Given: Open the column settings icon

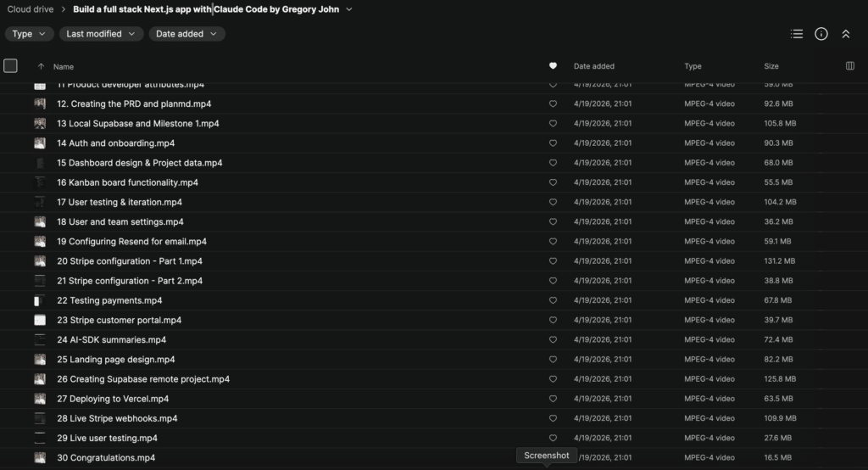Looking at the screenshot, I should [x=850, y=66].
